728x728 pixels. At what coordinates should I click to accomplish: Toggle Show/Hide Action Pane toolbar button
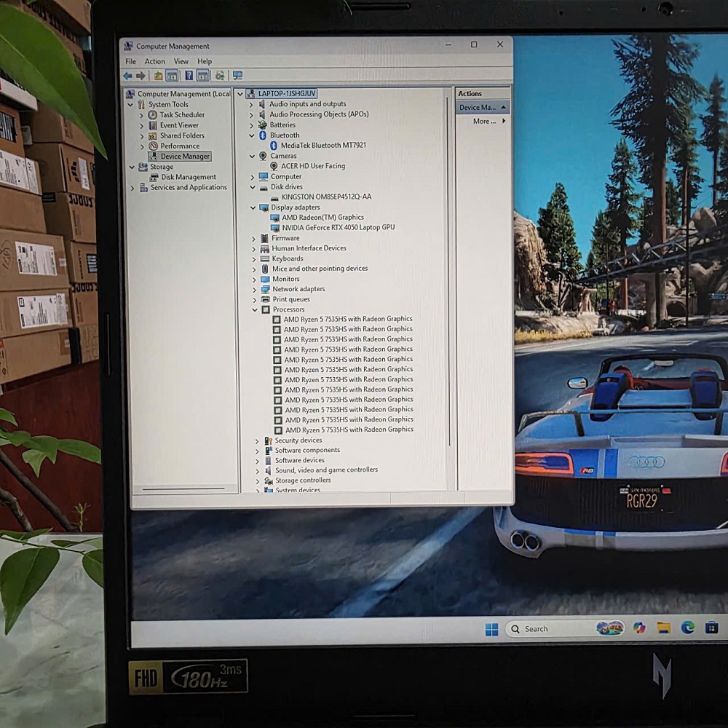pos(203,75)
